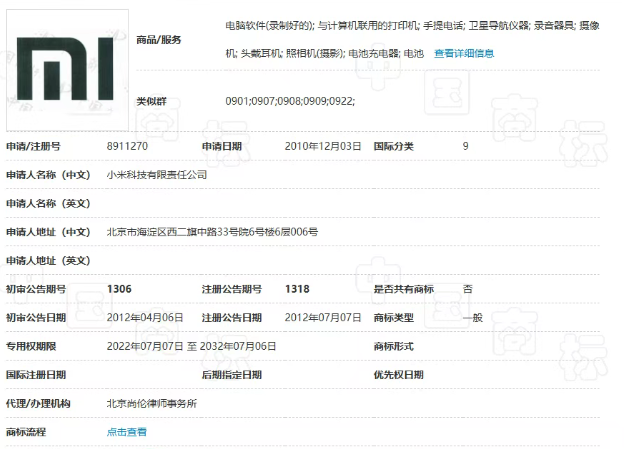
Task: Click the trademark type value 一般
Action: (472, 317)
